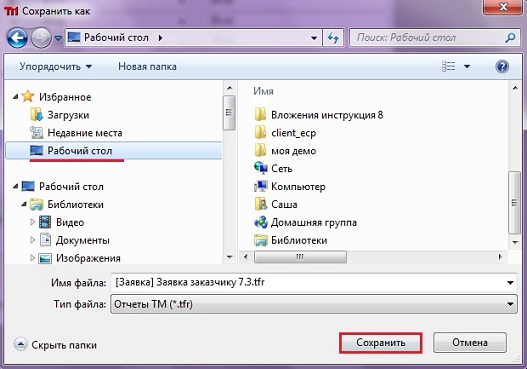
Task: Open recent locations dropdown beside nav arrows
Action: pyautogui.click(x=58, y=38)
